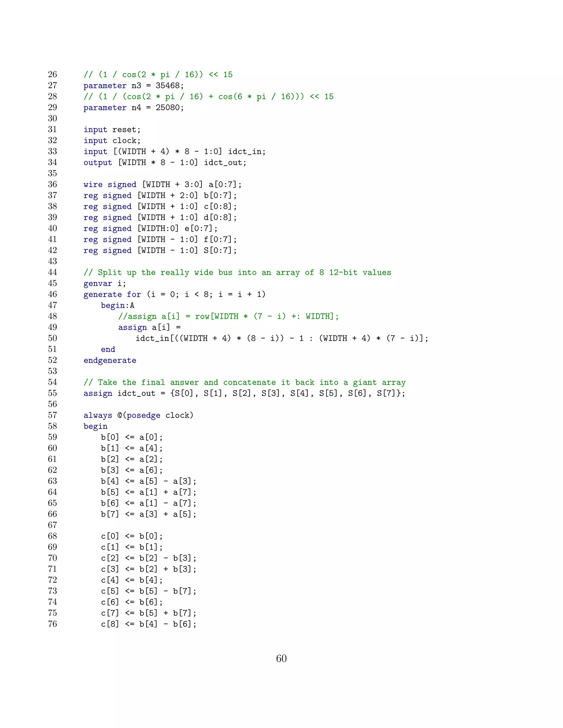The width and height of the screenshot is (563, 728).
Task: Click the line 'b[3] <= a[6];'
Action: (132, 470)
